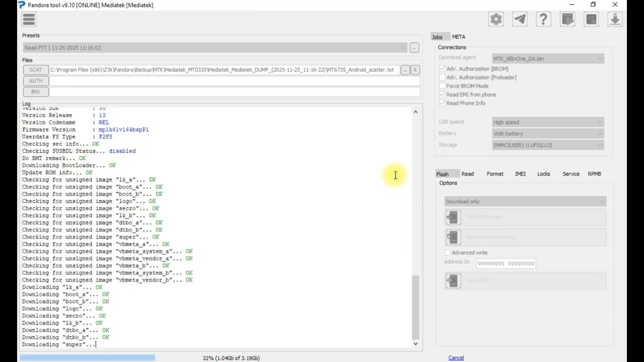Select the Locks tab
The image size is (644, 362).
click(543, 174)
